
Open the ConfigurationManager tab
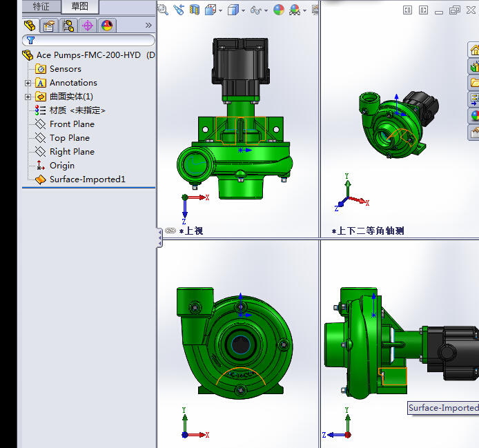pos(68,26)
